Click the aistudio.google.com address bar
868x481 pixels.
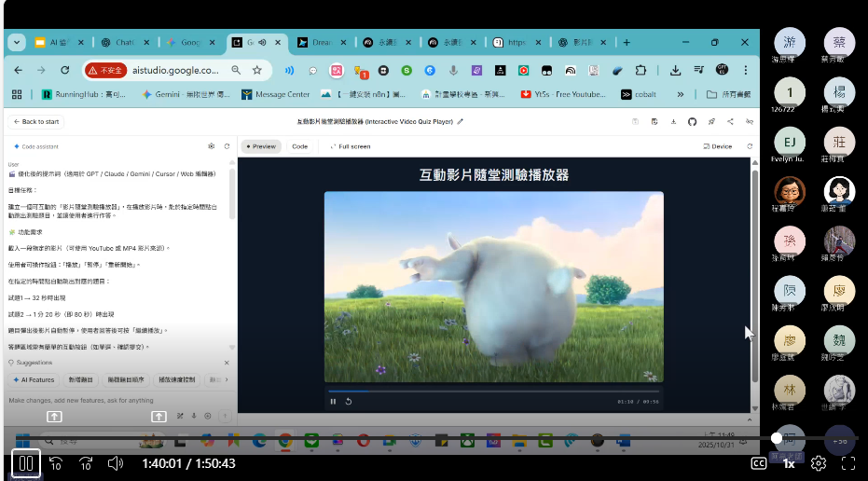175,70
